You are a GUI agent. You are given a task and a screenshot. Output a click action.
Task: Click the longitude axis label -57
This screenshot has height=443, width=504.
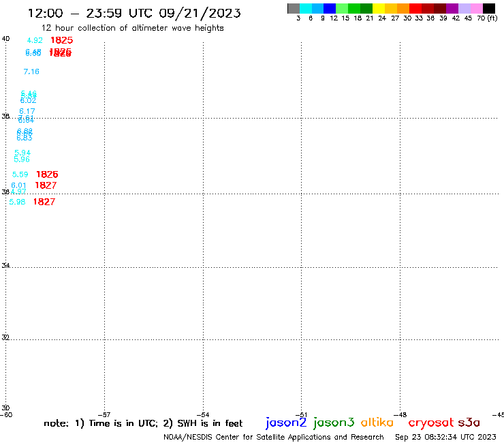(104, 415)
